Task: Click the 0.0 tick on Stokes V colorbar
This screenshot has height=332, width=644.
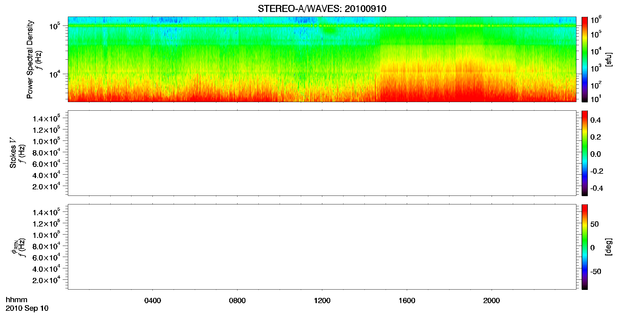Action: point(595,154)
